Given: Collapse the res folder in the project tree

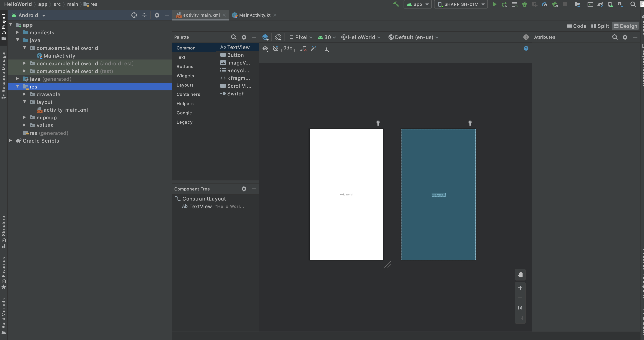Looking at the screenshot, I should click(18, 86).
